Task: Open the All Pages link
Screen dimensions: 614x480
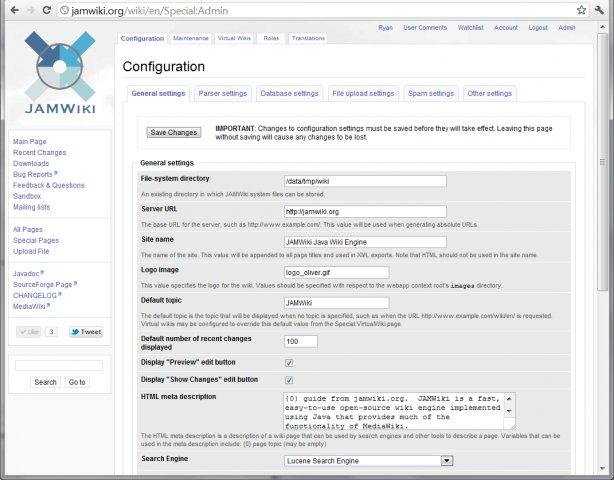Action: tap(28, 229)
